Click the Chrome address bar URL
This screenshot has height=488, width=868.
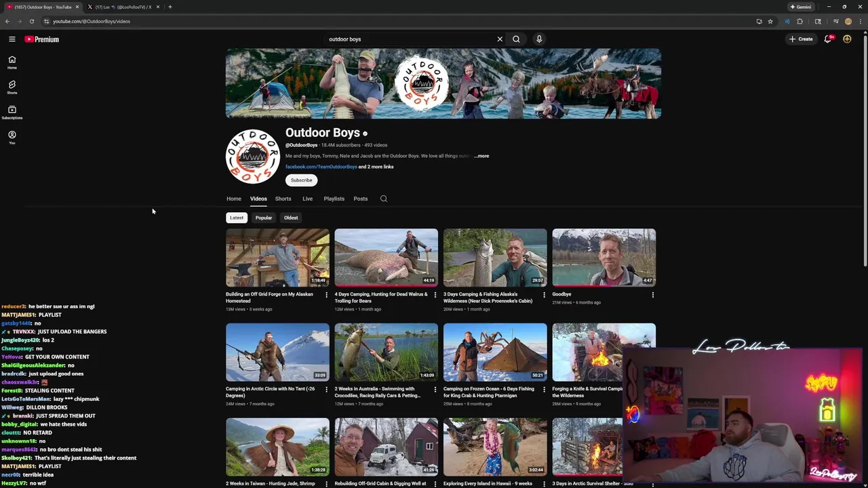(x=92, y=21)
